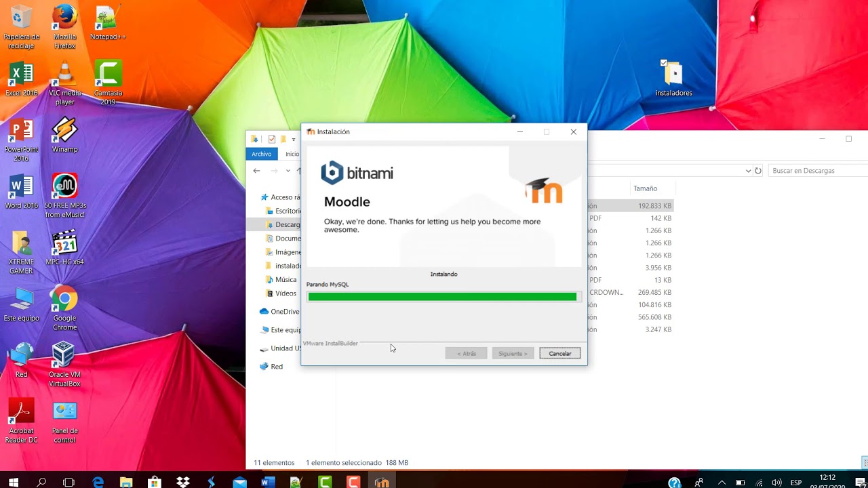Open Task View from the taskbar
This screenshot has height=488, width=868.
coord(68,482)
